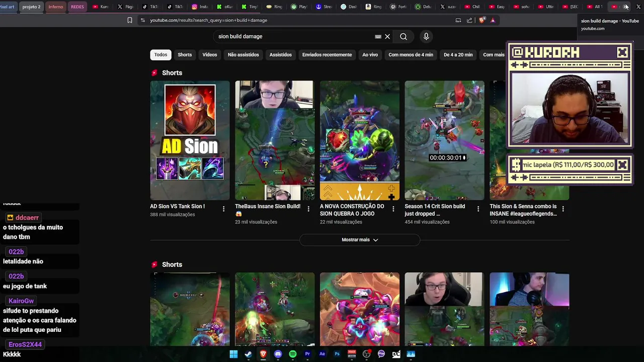
Task: Switch to the Inferno tab group
Action: [55, 7]
